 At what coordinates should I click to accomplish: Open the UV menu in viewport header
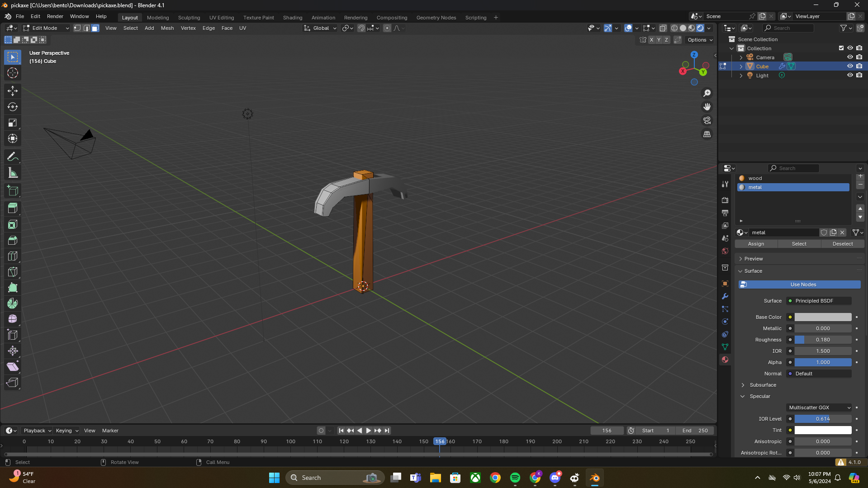(242, 28)
